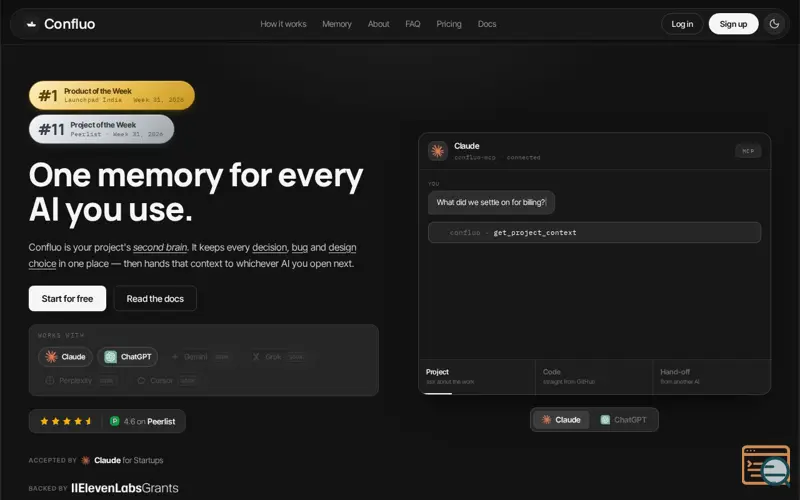The width and height of the screenshot is (800, 500).
Task: Click the Sign up button
Action: click(x=733, y=24)
